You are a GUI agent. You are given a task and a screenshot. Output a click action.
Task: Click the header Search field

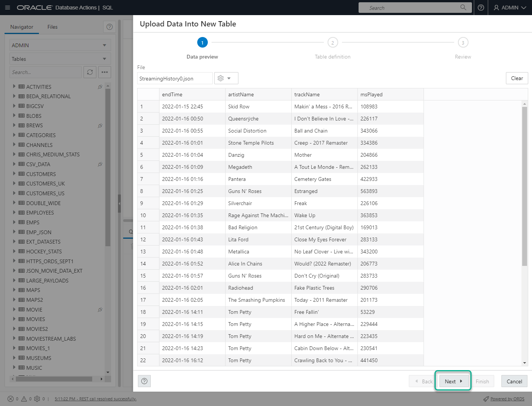tap(415, 8)
